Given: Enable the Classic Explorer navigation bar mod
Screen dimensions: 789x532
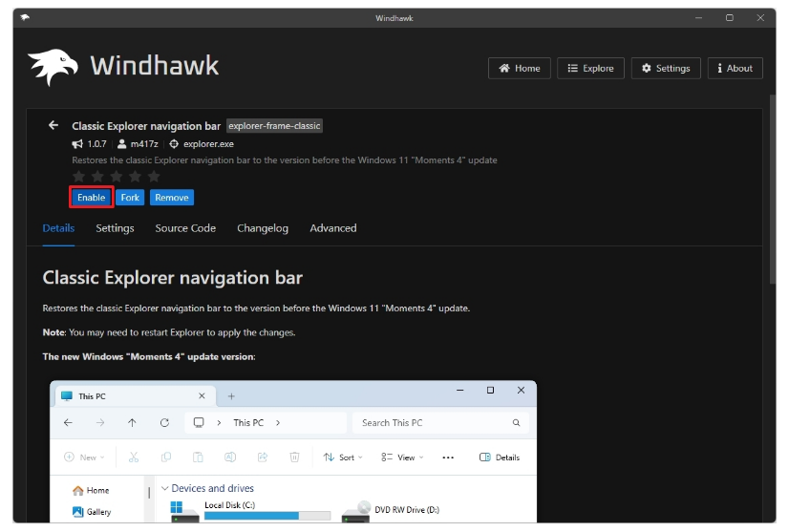Looking at the screenshot, I should coord(91,198).
